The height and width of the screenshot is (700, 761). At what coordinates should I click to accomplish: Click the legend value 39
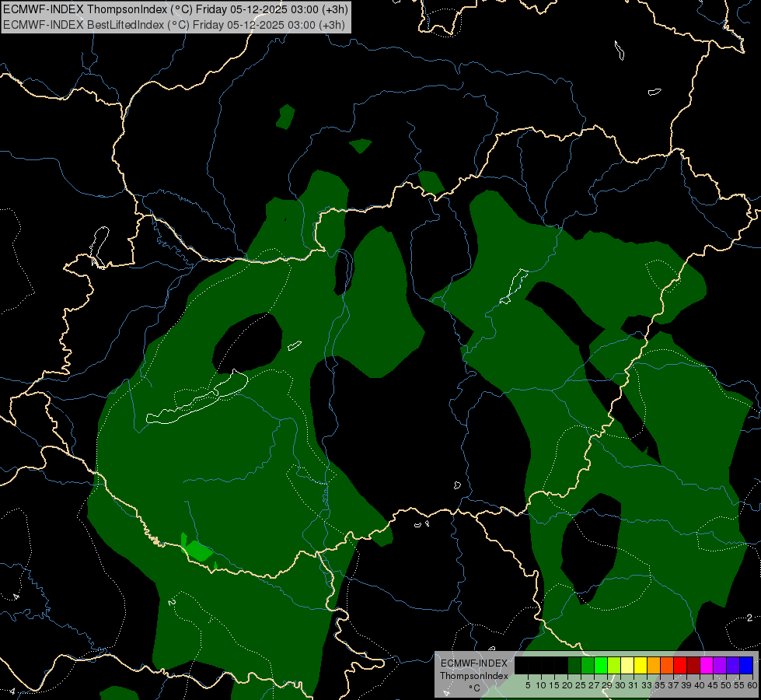pyautogui.click(x=686, y=685)
